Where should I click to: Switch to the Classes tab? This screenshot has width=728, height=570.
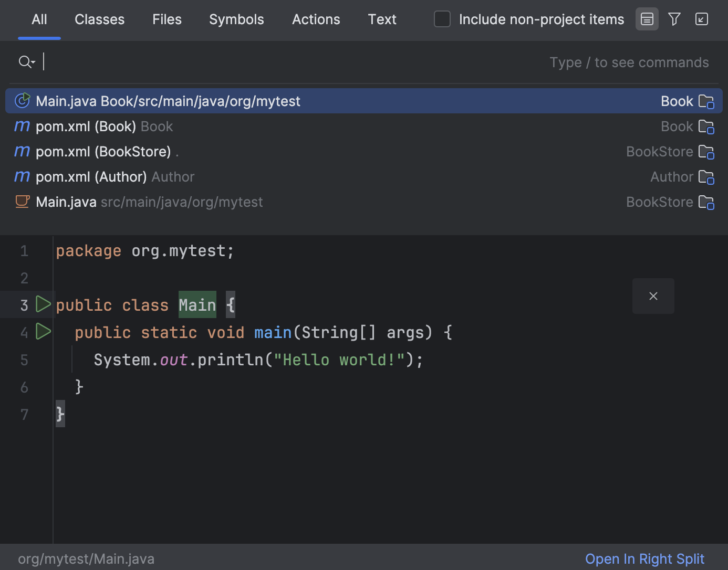[99, 19]
